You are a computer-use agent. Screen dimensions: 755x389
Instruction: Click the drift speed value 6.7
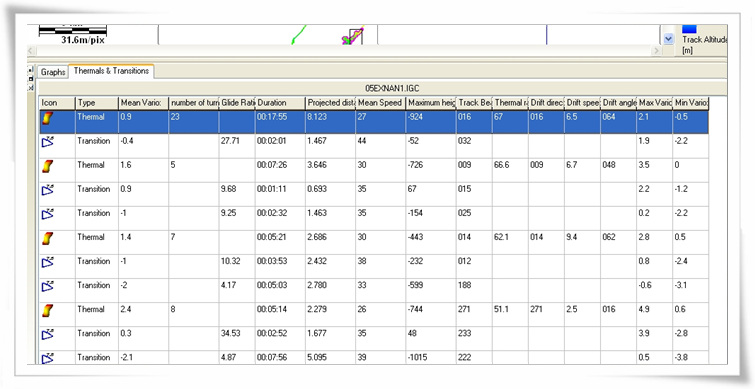[572, 165]
